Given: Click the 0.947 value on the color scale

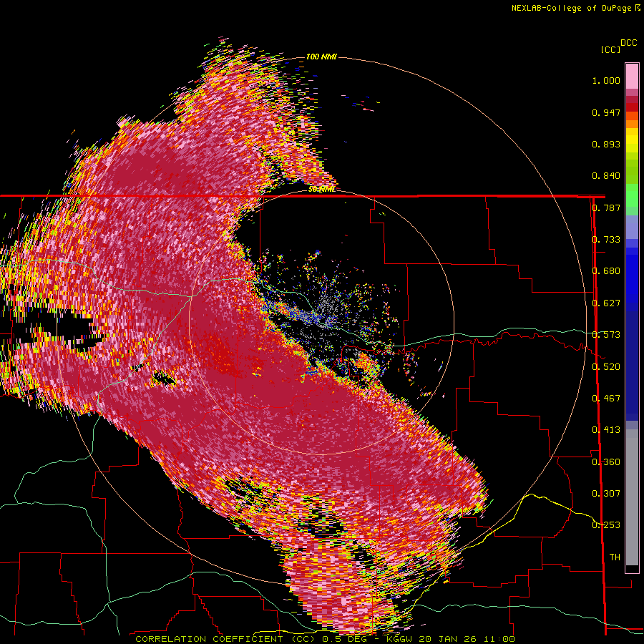Looking at the screenshot, I should pyautogui.click(x=606, y=112).
